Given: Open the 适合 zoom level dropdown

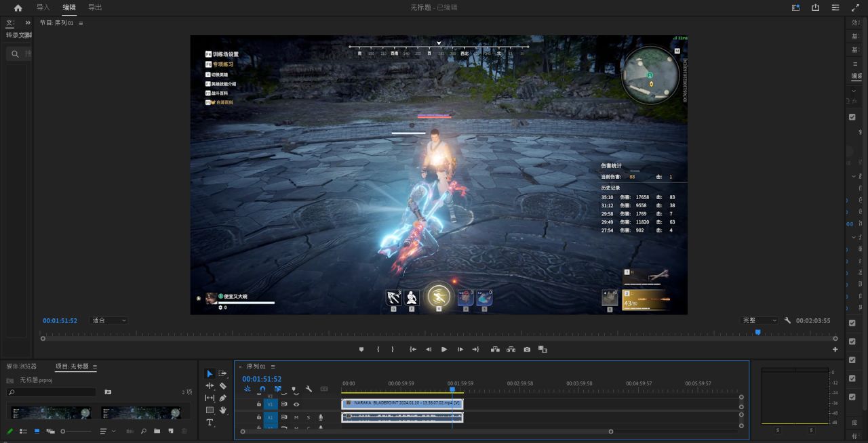Looking at the screenshot, I should 108,320.
